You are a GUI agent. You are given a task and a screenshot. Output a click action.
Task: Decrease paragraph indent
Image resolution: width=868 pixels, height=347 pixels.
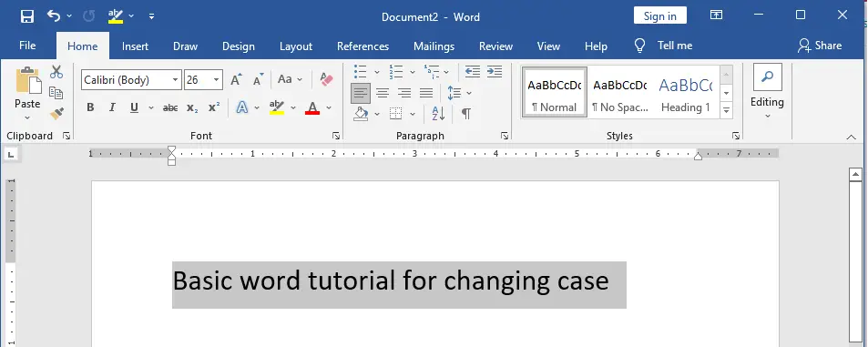pyautogui.click(x=472, y=71)
